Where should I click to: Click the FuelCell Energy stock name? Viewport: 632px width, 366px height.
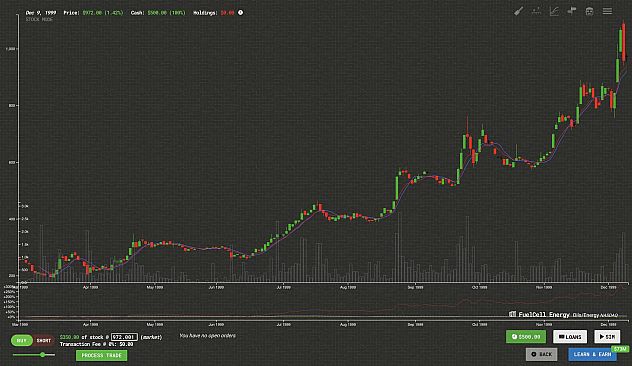pos(544,314)
